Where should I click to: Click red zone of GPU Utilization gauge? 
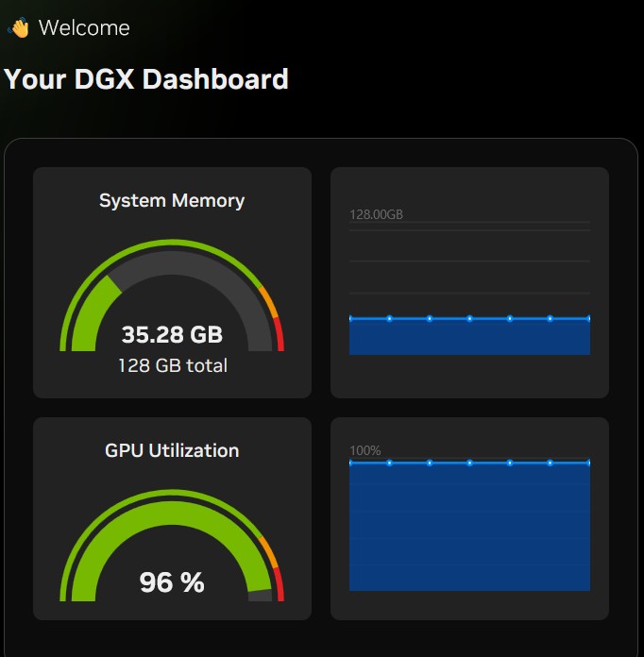click(x=280, y=587)
